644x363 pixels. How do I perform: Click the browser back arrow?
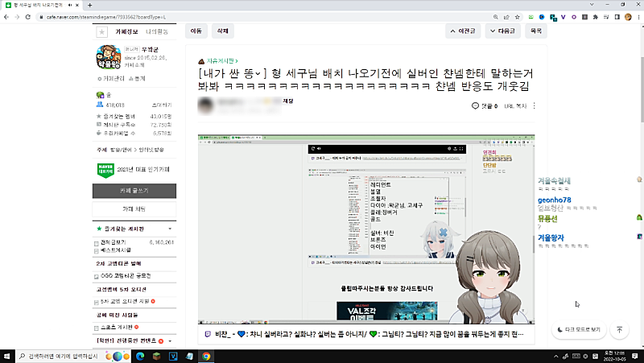pos(6,17)
